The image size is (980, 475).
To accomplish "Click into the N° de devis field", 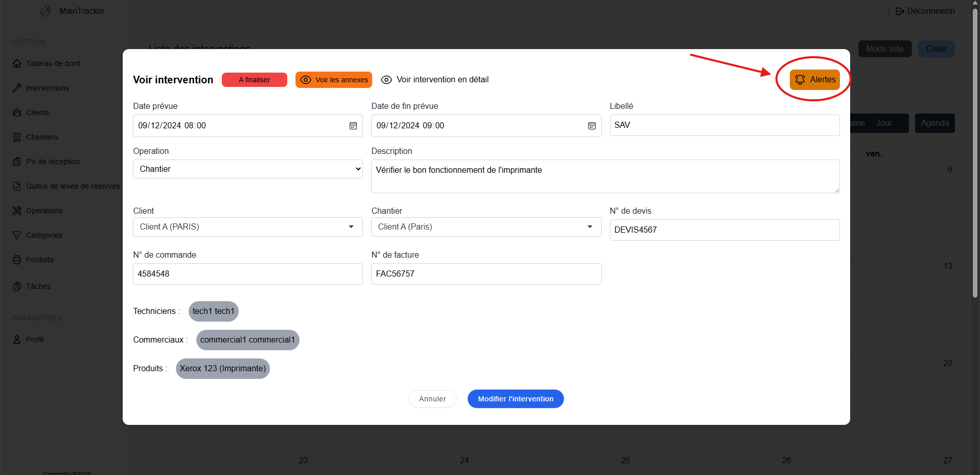I will (724, 230).
